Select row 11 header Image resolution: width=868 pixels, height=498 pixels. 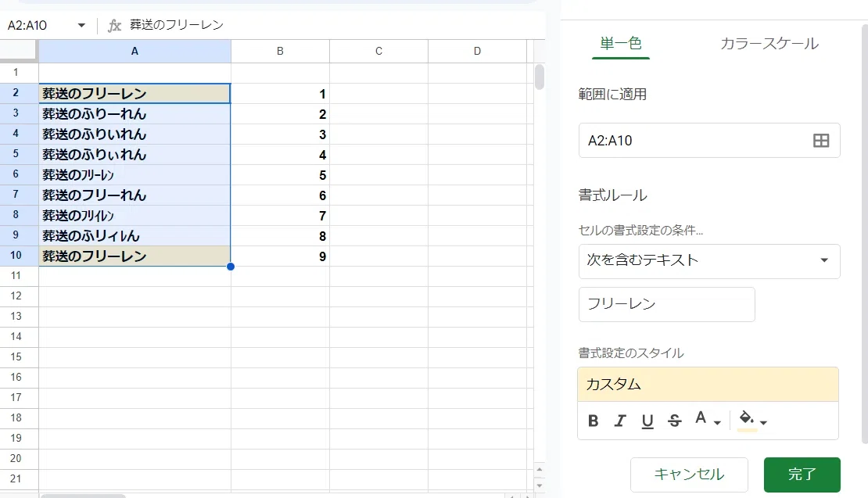click(x=19, y=275)
